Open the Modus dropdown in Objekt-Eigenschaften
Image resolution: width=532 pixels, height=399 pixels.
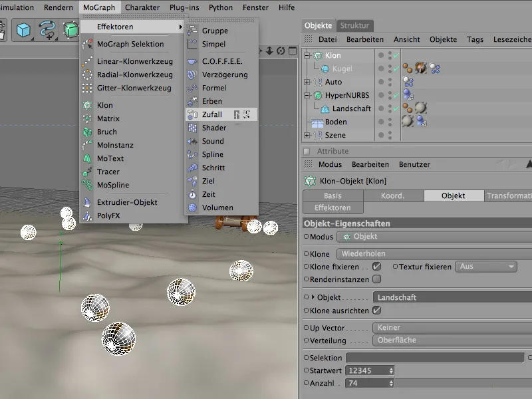434,237
